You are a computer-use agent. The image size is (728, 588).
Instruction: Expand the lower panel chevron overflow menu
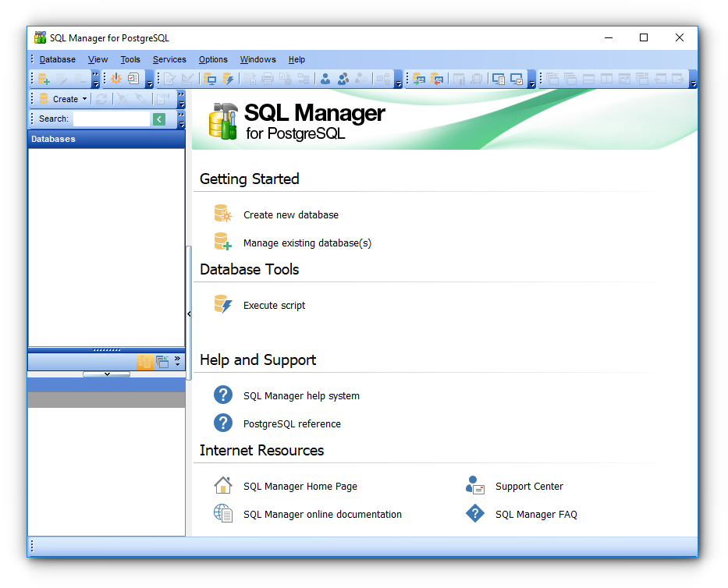pos(177,361)
